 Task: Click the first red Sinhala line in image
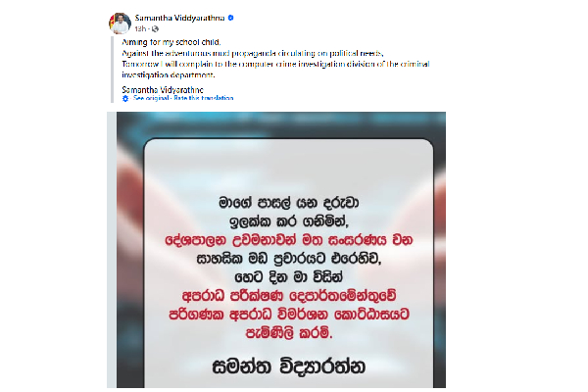tap(288, 240)
